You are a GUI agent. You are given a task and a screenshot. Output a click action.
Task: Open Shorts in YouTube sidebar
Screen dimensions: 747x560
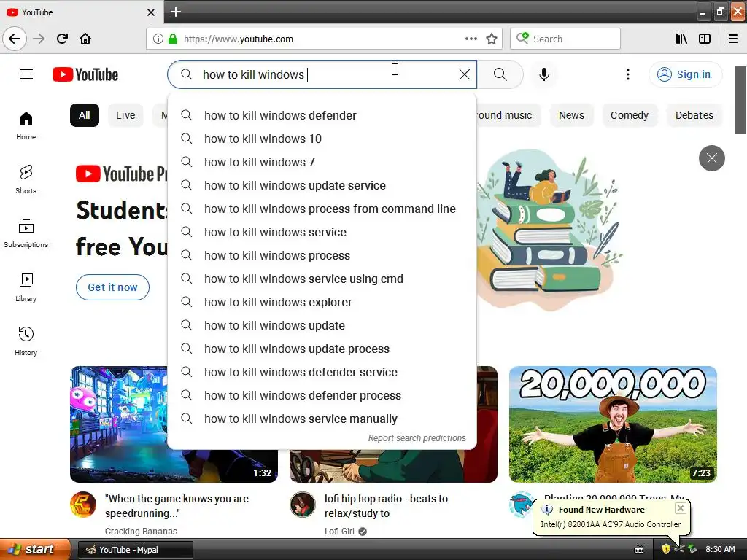pos(26,179)
